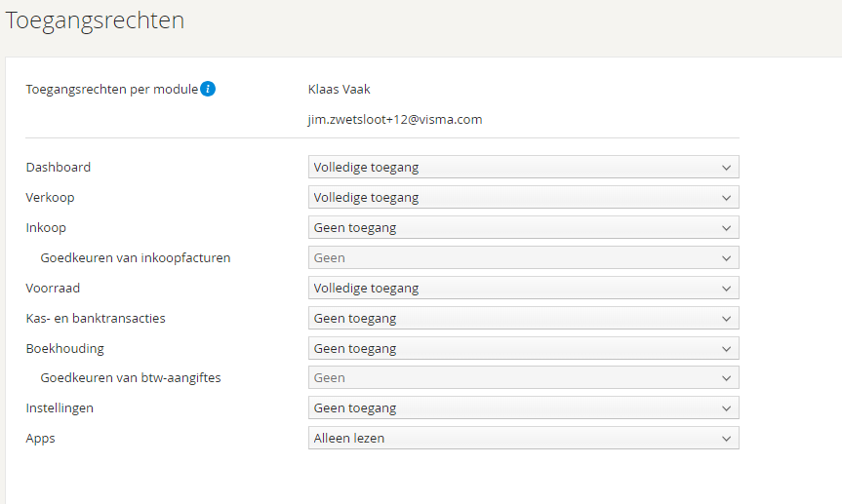Open the Inkoop access dropdown
The width and height of the screenshot is (842, 504).
523,227
